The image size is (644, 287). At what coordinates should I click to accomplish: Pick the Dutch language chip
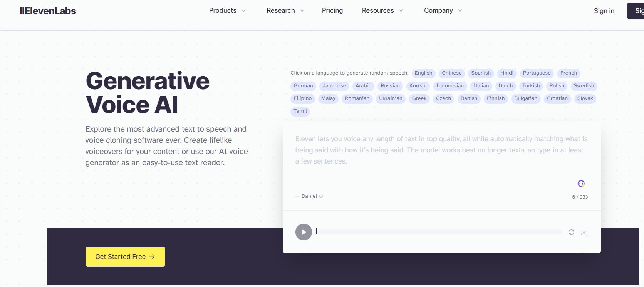505,86
